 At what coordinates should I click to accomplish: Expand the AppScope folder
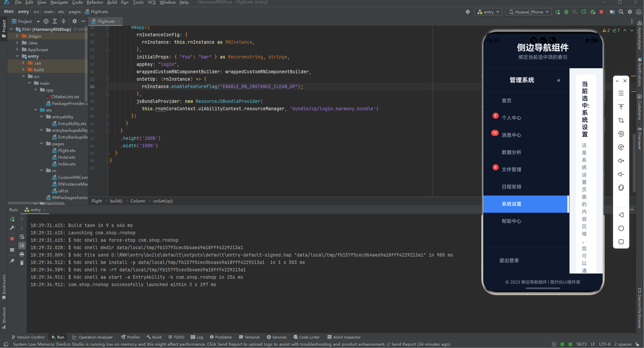tap(17, 49)
